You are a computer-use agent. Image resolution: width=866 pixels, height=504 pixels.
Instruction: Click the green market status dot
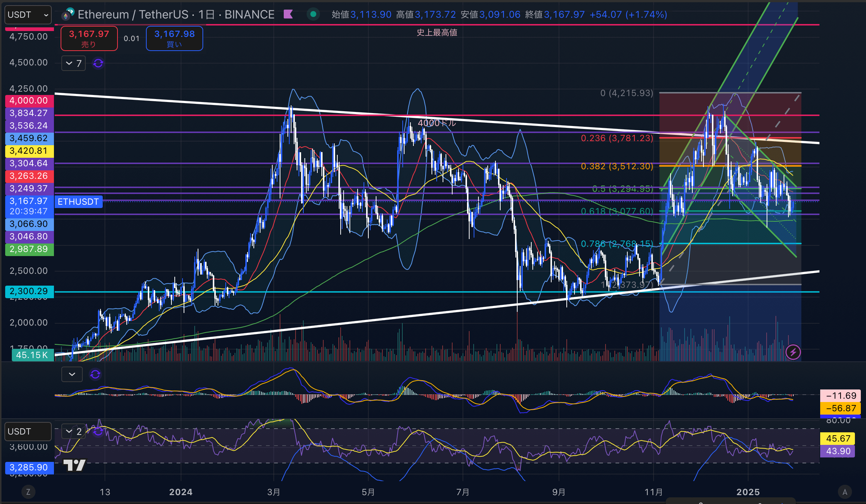pyautogui.click(x=313, y=14)
